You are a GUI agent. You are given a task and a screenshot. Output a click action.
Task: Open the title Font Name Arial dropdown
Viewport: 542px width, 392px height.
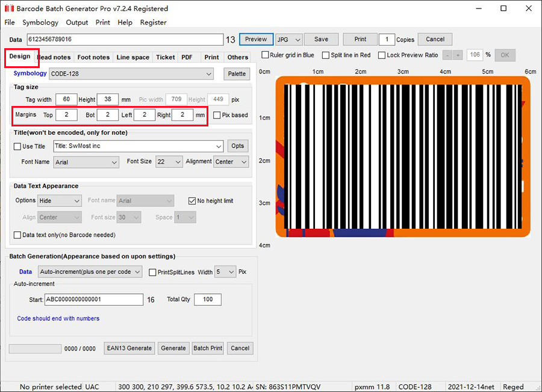point(86,162)
